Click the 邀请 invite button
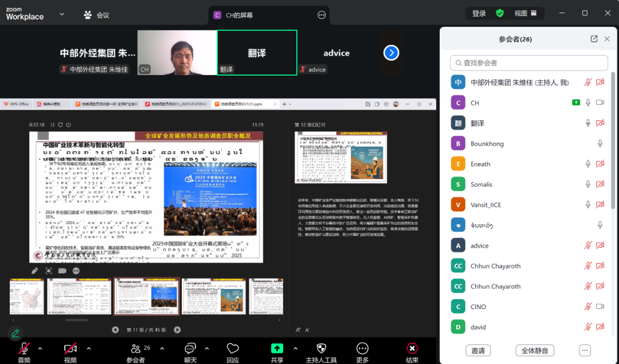Viewport: 619px width, 364px height. (x=478, y=350)
